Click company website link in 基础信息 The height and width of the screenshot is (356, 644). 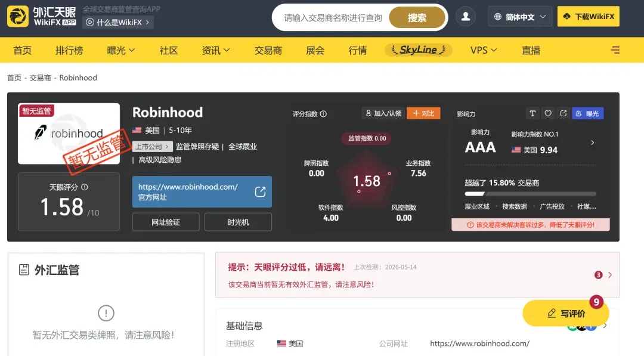479,343
